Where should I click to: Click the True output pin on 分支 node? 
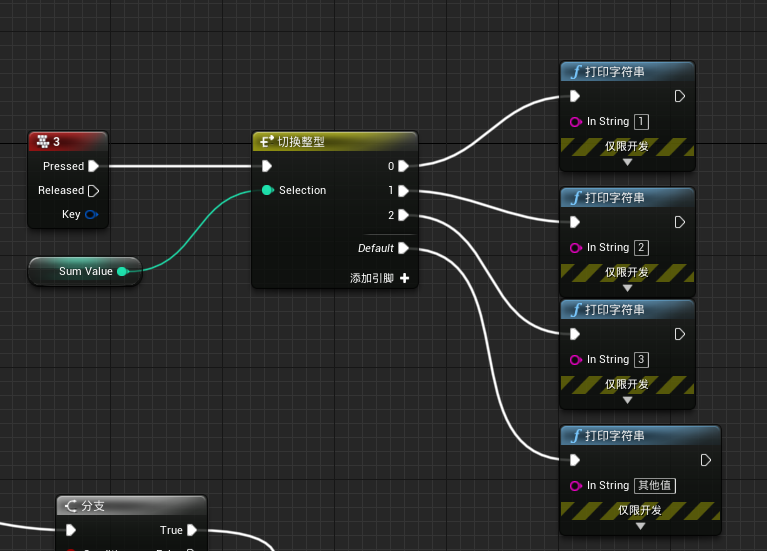coord(191,530)
